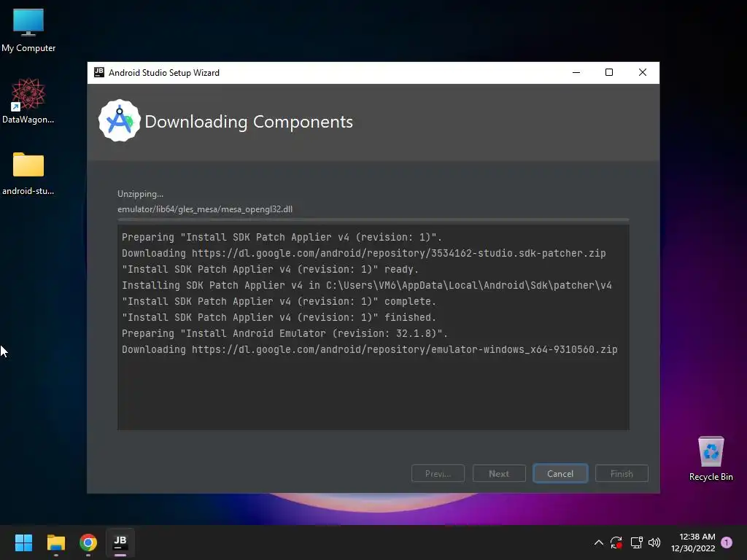The image size is (747, 560).
Task: Click the emulator-windows_x64 download URL line
Action: point(369,349)
